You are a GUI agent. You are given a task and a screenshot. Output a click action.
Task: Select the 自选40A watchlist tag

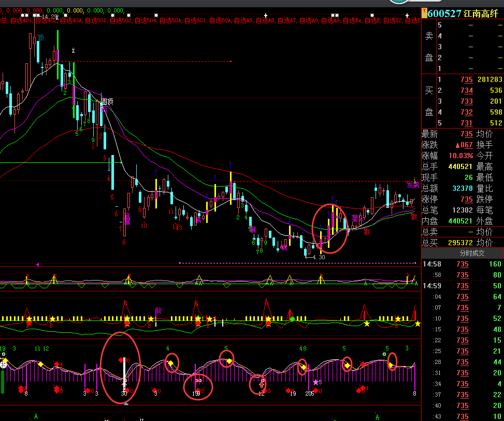tap(71, 21)
